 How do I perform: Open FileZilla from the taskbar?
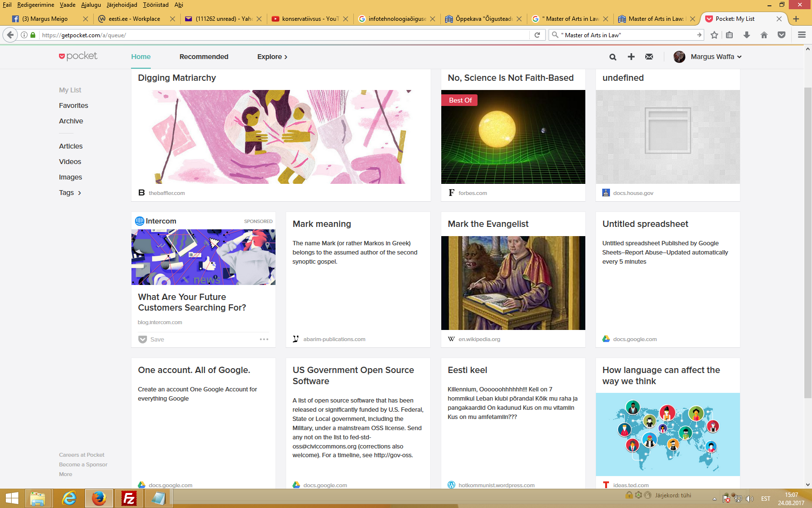pos(129,498)
